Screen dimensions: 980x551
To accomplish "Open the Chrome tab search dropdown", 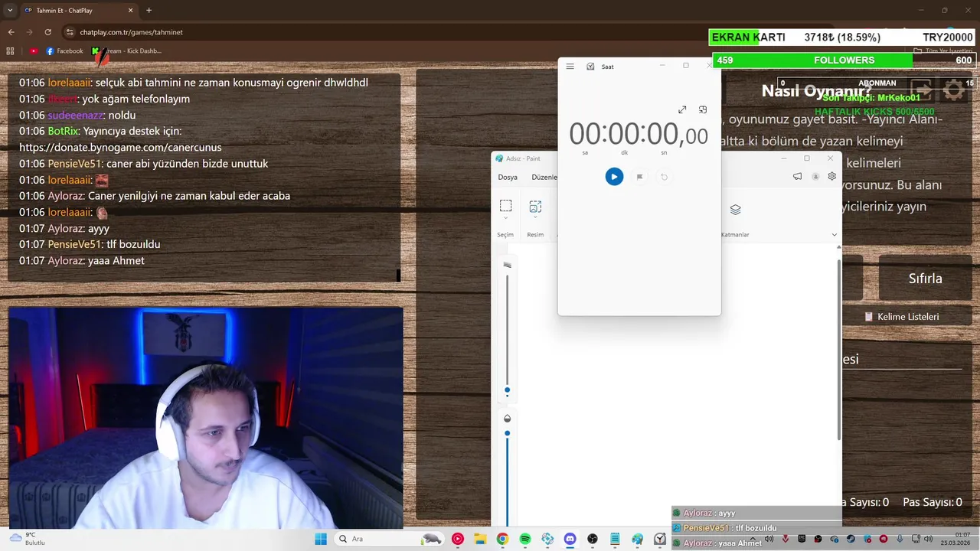I will pos(8,10).
